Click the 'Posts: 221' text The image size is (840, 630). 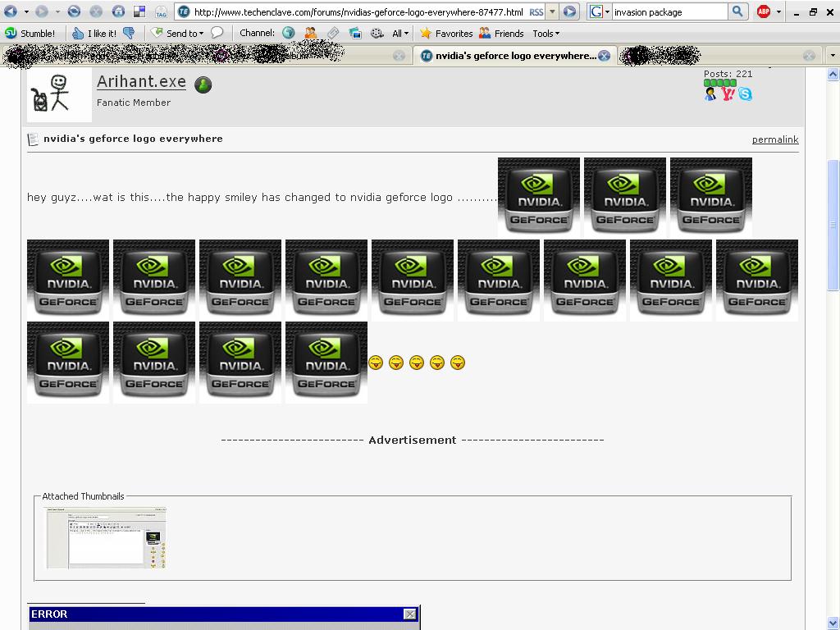point(728,74)
